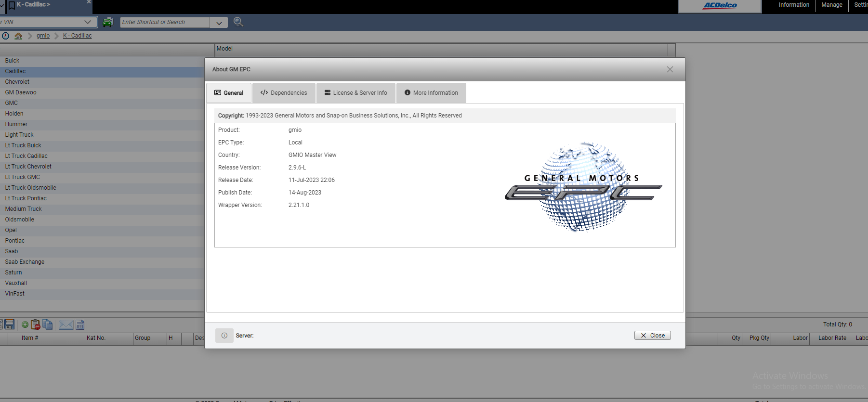The image size is (868, 402).
Task: Select VinFast in the make list
Action: (x=102, y=294)
